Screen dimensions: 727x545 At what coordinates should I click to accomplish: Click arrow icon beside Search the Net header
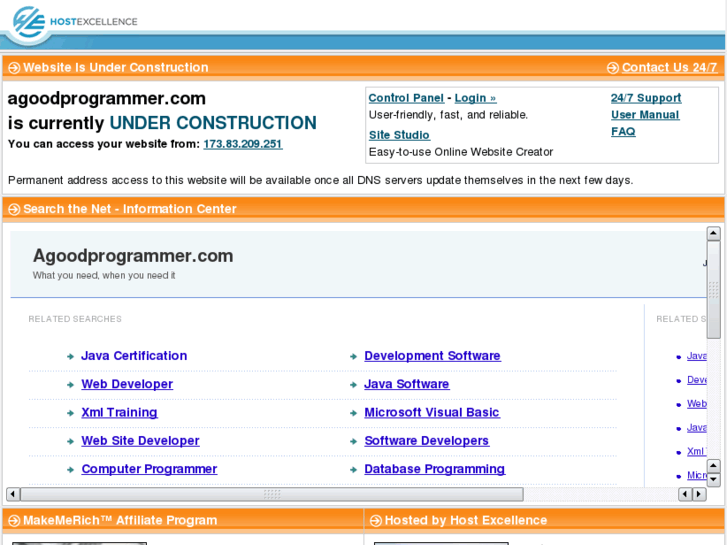14,209
